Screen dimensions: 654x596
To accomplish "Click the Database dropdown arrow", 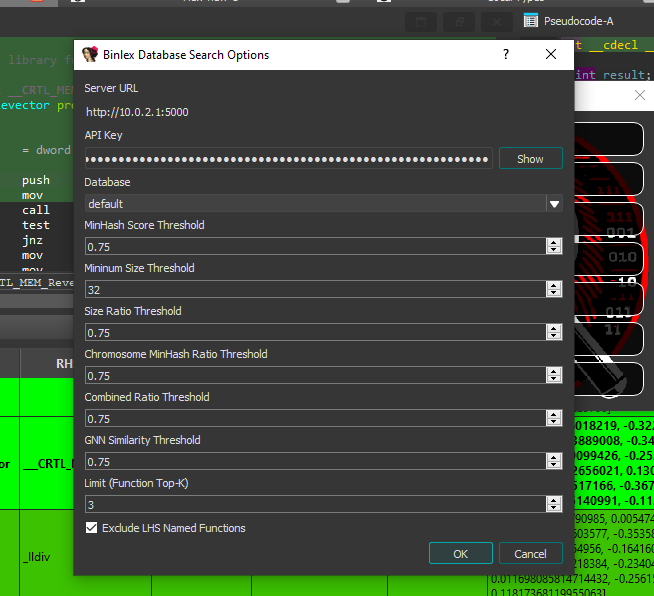I will tap(554, 204).
